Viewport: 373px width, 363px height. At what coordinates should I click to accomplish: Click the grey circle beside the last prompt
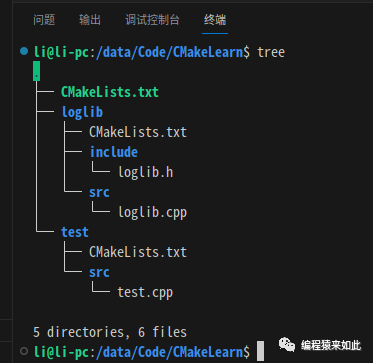24,351
